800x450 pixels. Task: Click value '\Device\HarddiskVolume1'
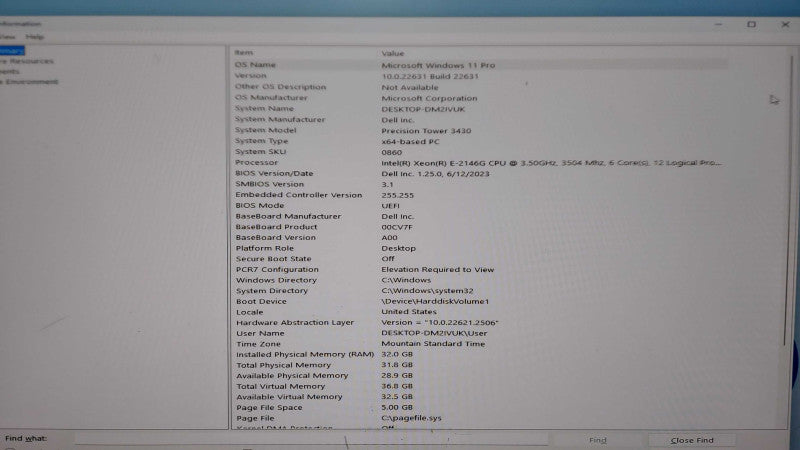pyautogui.click(x=435, y=301)
